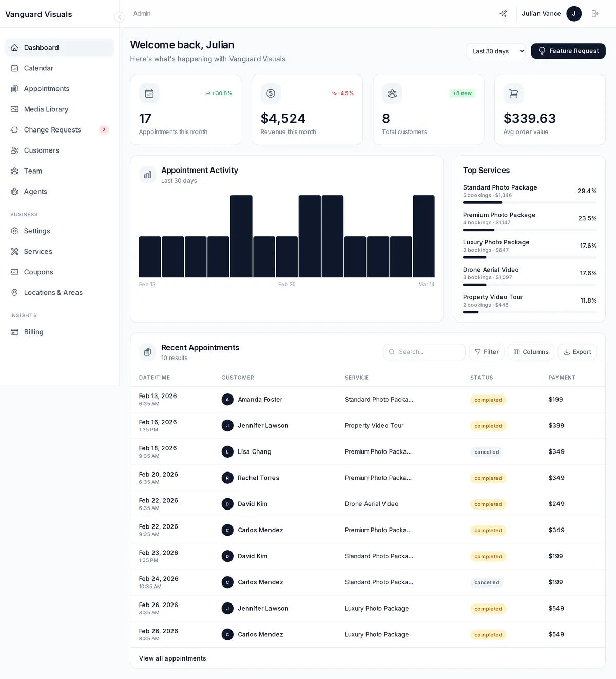Open the Last 30 days dropdown
616x679 pixels.
coord(495,51)
